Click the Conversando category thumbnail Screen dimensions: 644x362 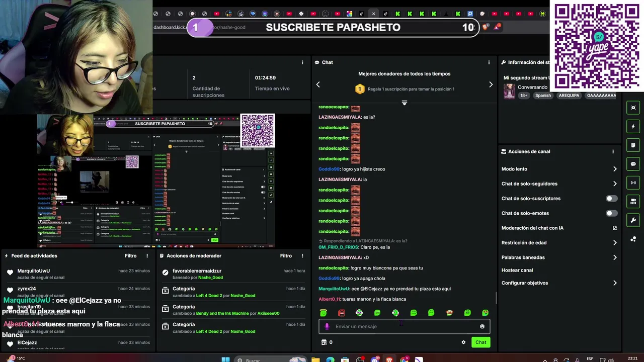click(x=509, y=91)
